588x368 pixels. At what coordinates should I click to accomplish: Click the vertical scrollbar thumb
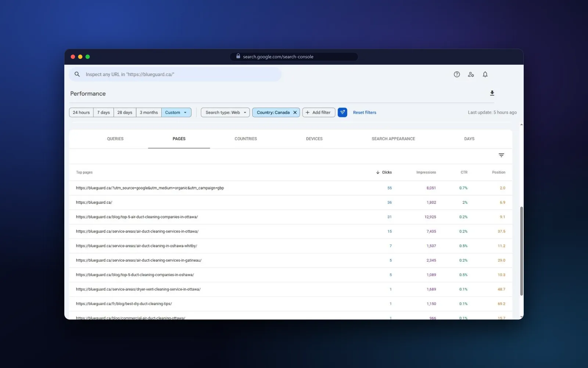tap(521, 251)
